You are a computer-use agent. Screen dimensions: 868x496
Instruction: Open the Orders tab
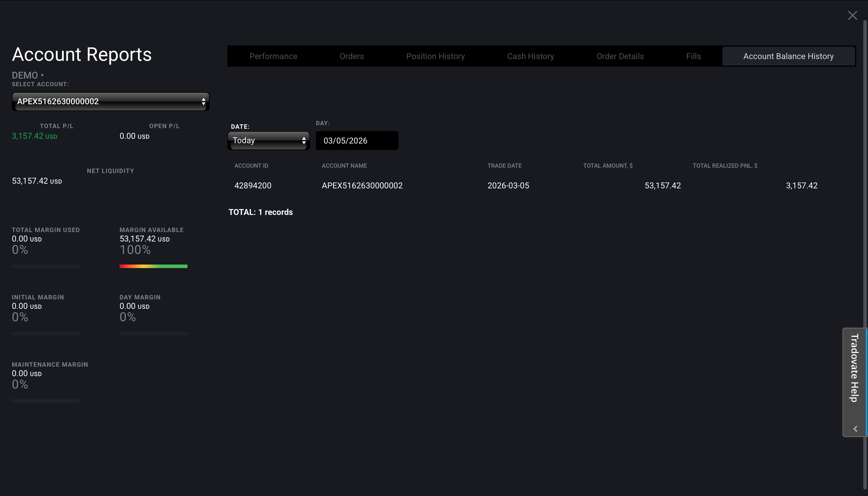click(352, 56)
